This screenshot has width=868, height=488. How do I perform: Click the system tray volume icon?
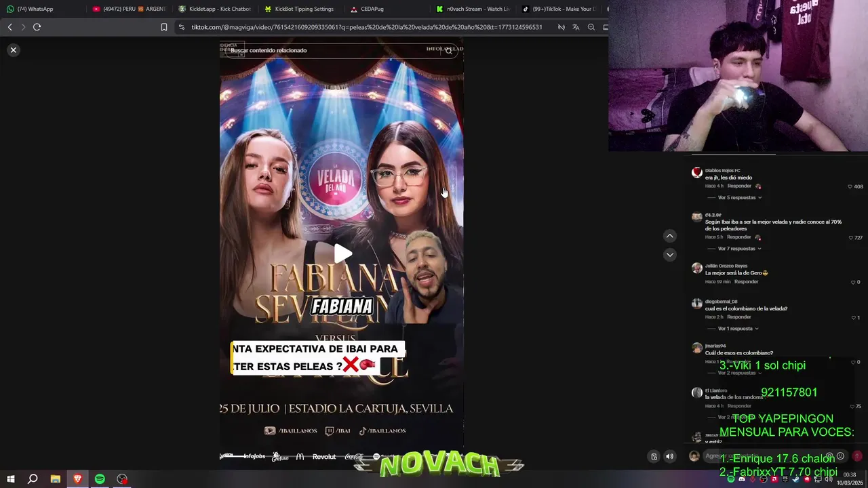tap(828, 479)
